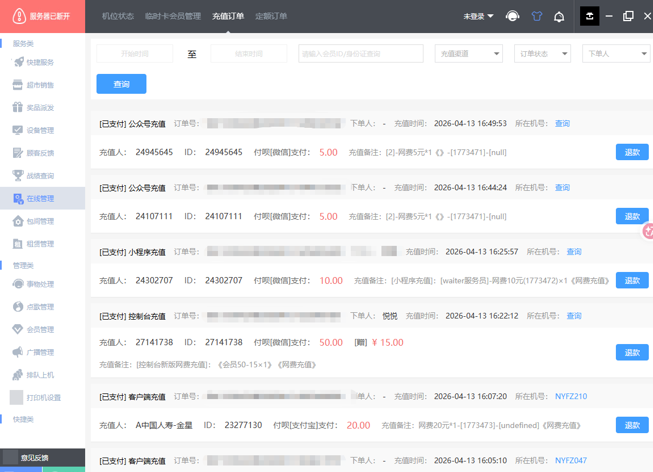Open 包间管理 house icon in sidebar
Screen dimensions: 653x472
[18, 221]
